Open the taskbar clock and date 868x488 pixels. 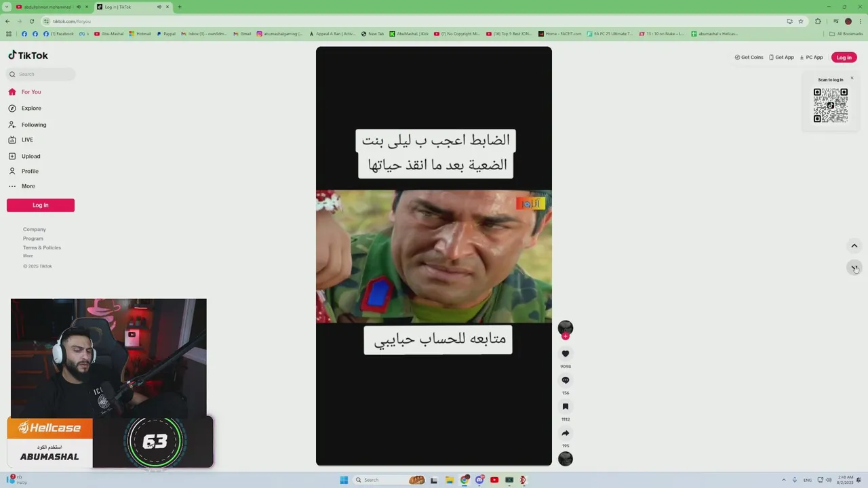(x=846, y=480)
